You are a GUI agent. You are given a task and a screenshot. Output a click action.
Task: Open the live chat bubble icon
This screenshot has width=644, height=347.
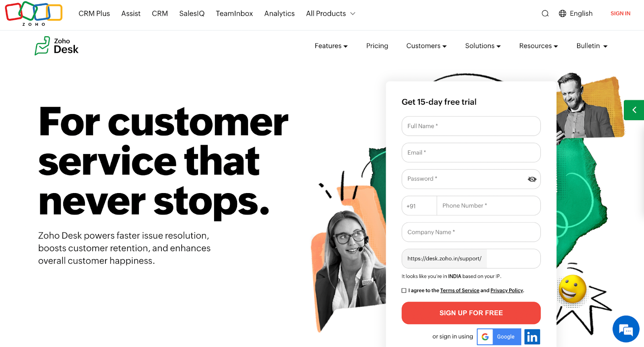point(626,329)
